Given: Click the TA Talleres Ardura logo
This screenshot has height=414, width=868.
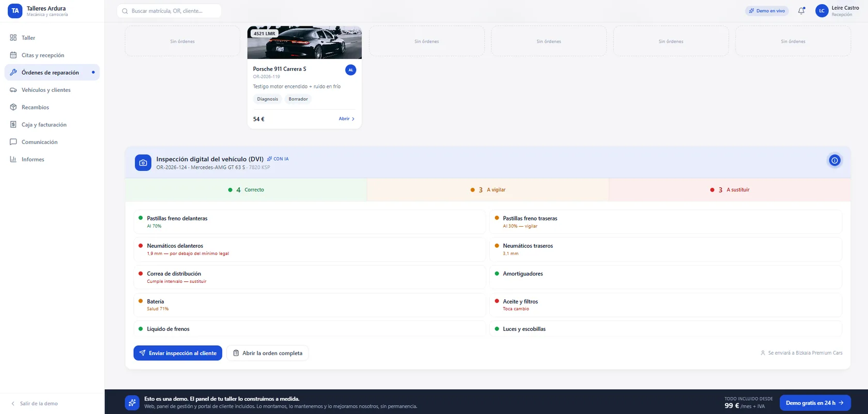Looking at the screenshot, I should (x=15, y=11).
